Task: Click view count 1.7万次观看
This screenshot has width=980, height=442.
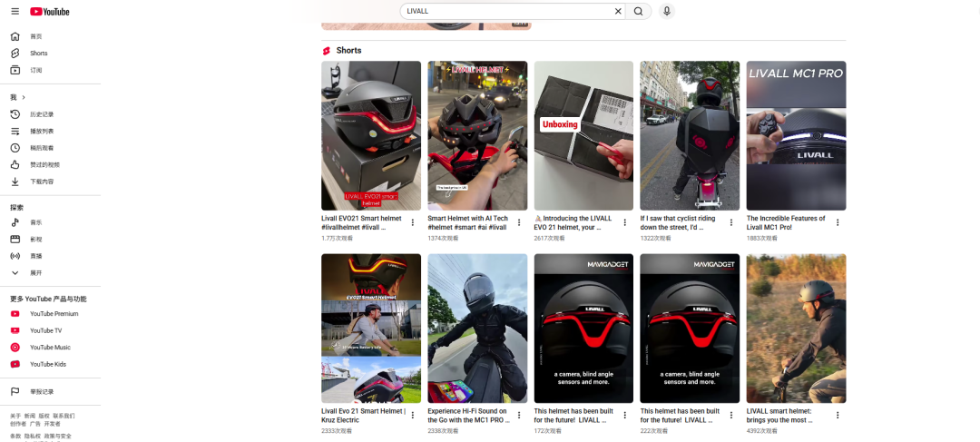Action: pyautogui.click(x=337, y=238)
